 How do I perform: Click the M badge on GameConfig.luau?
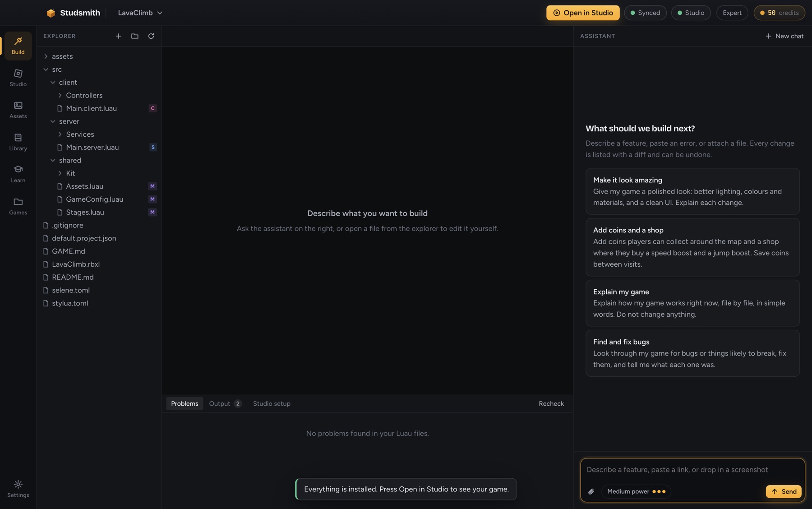tap(152, 199)
